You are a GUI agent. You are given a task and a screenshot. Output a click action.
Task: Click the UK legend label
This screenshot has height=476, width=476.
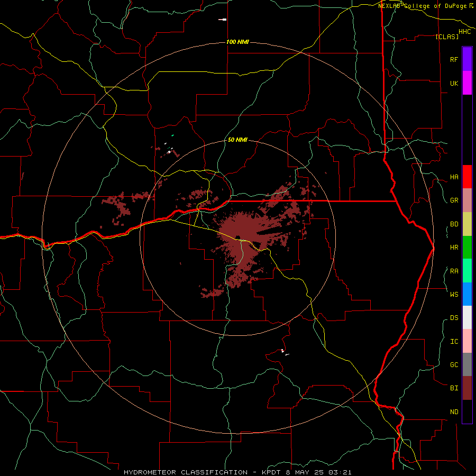point(454,83)
